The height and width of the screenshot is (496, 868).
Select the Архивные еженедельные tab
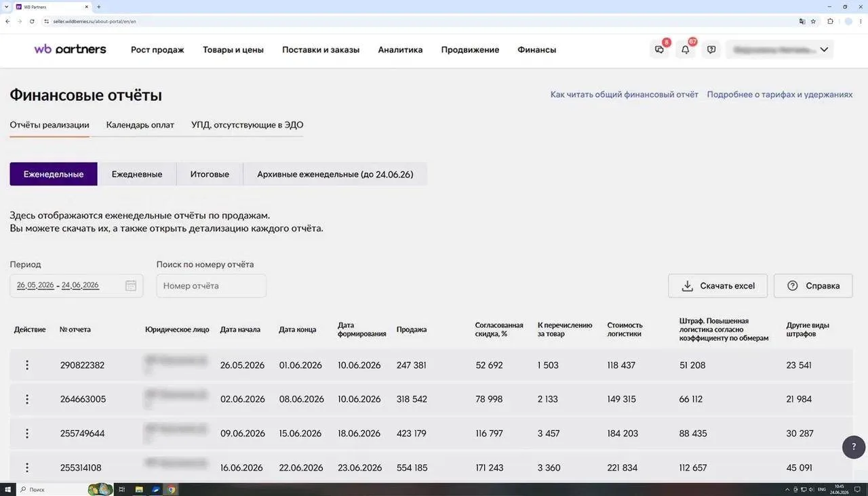click(x=335, y=174)
